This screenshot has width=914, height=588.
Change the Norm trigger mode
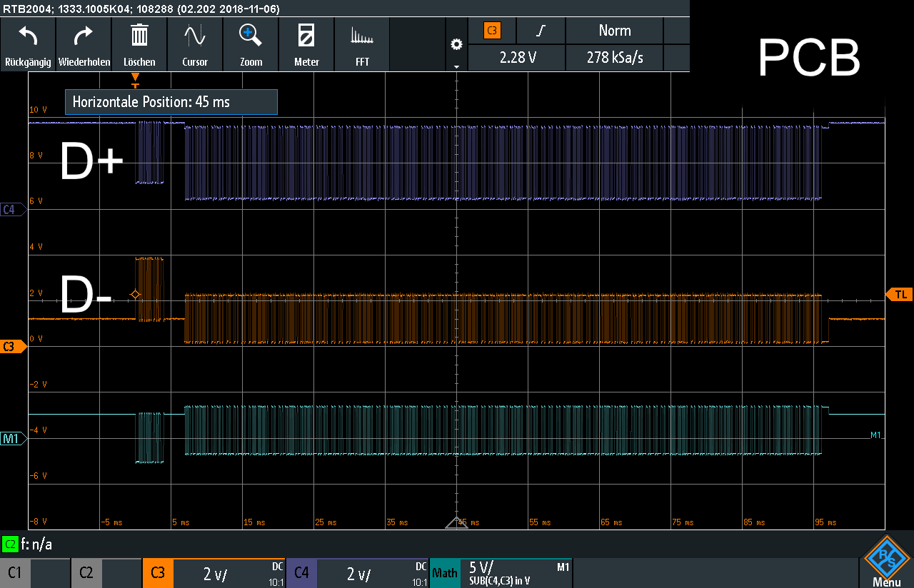click(614, 31)
